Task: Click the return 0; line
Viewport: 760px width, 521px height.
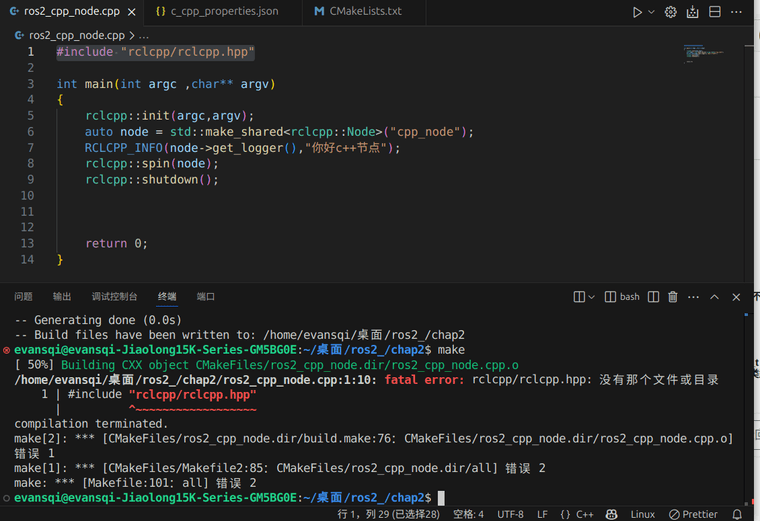Action: click(116, 243)
